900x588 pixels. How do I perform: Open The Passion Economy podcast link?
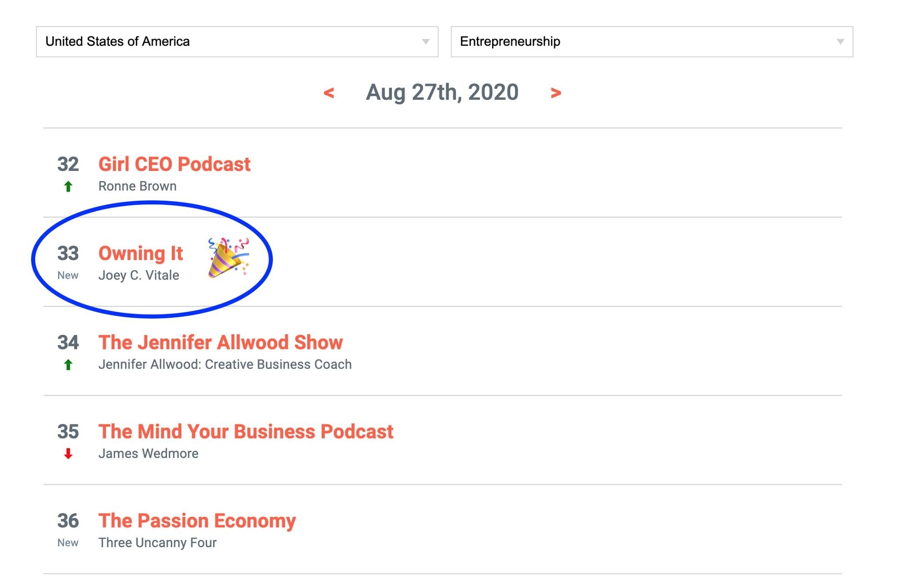[197, 521]
